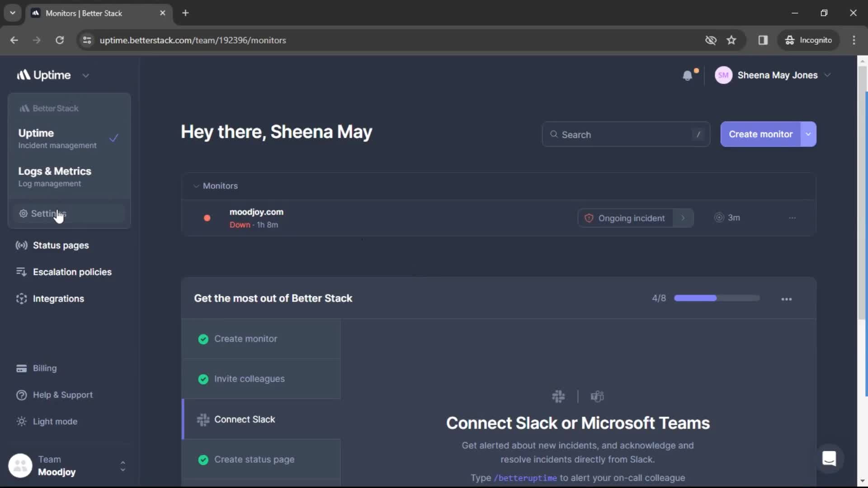Click the /betteruptime command text
Screen dimensions: 868x488
pos(525,478)
